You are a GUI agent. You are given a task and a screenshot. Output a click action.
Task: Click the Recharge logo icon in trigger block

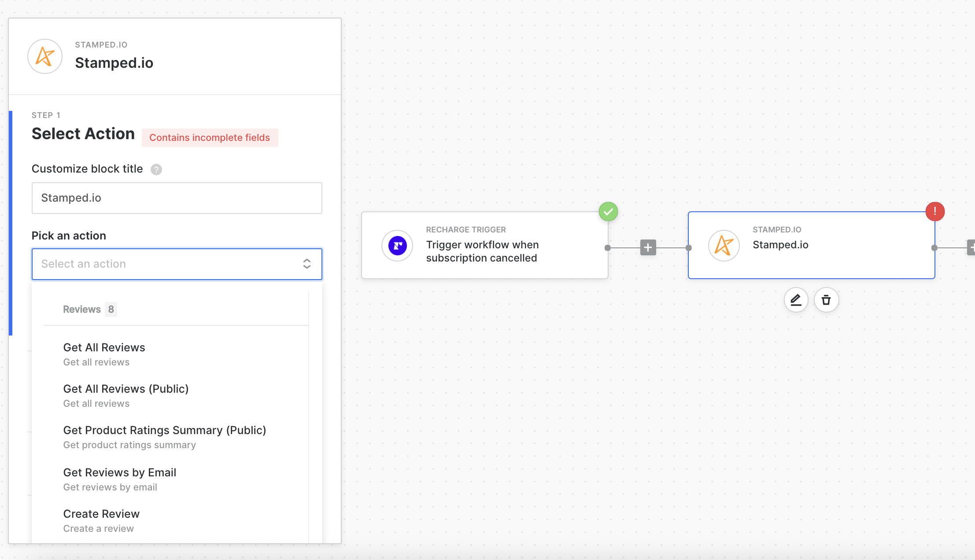[397, 246]
